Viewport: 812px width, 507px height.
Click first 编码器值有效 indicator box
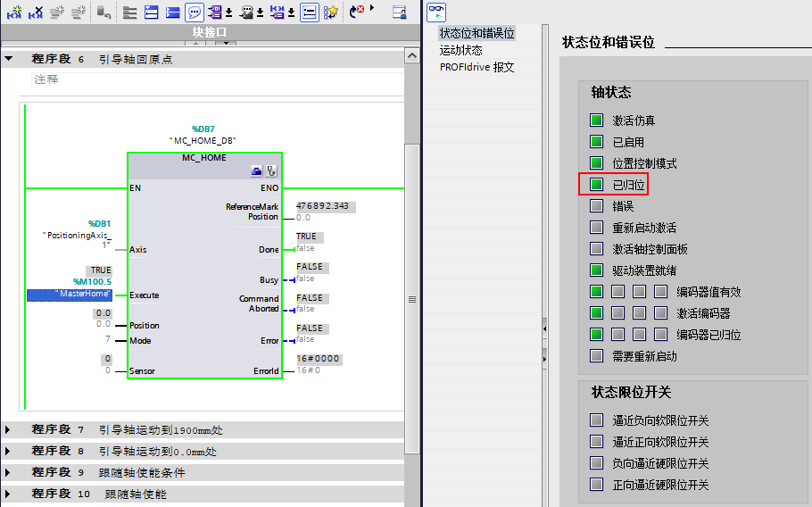[597, 292]
